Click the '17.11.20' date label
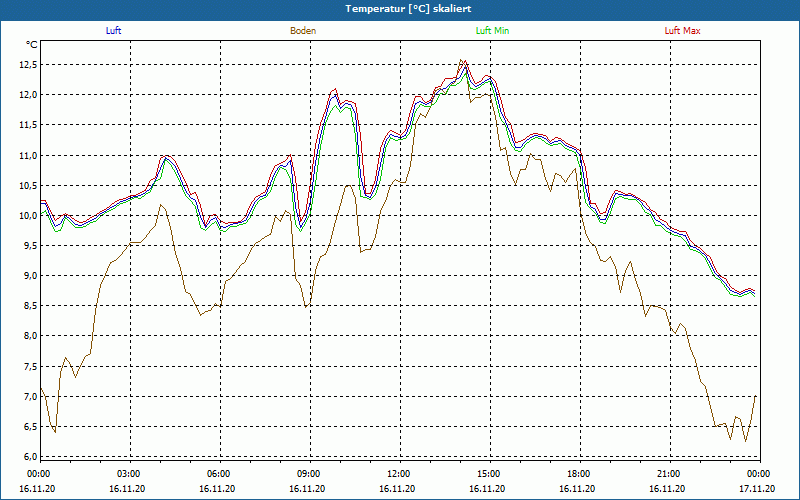 (x=757, y=488)
